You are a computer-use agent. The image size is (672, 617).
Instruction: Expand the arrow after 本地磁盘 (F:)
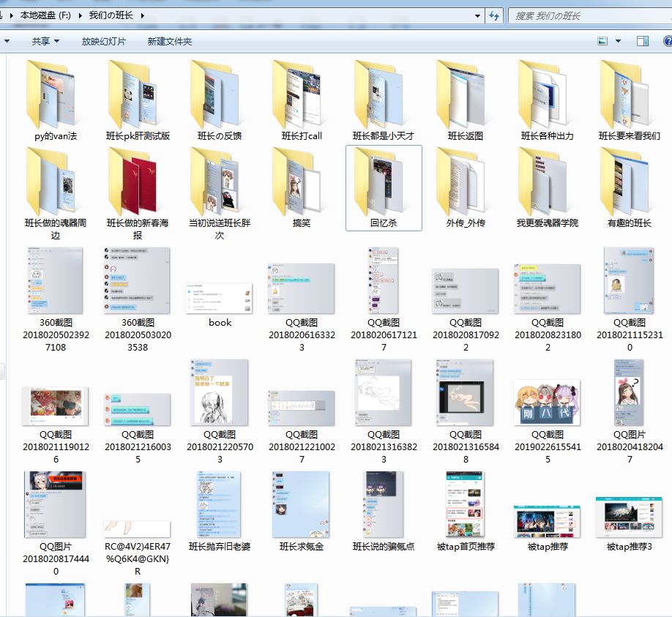(80, 15)
